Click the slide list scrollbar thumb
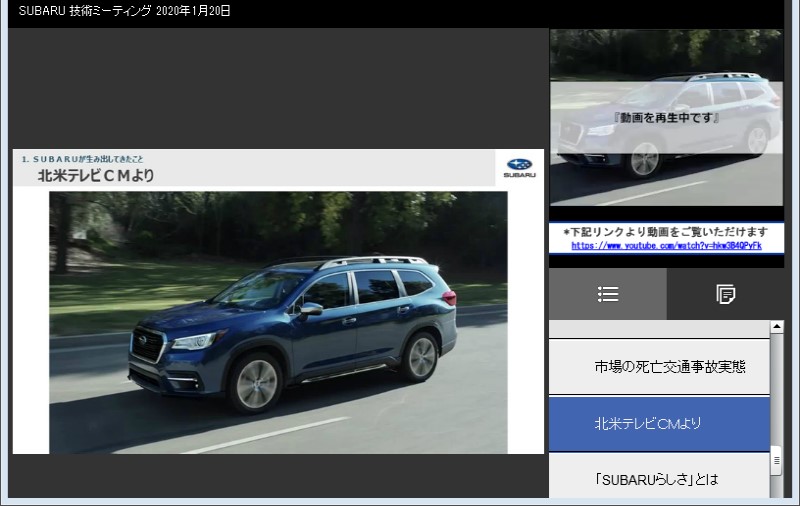Image resolution: width=800 pixels, height=506 pixels. pos(777,461)
